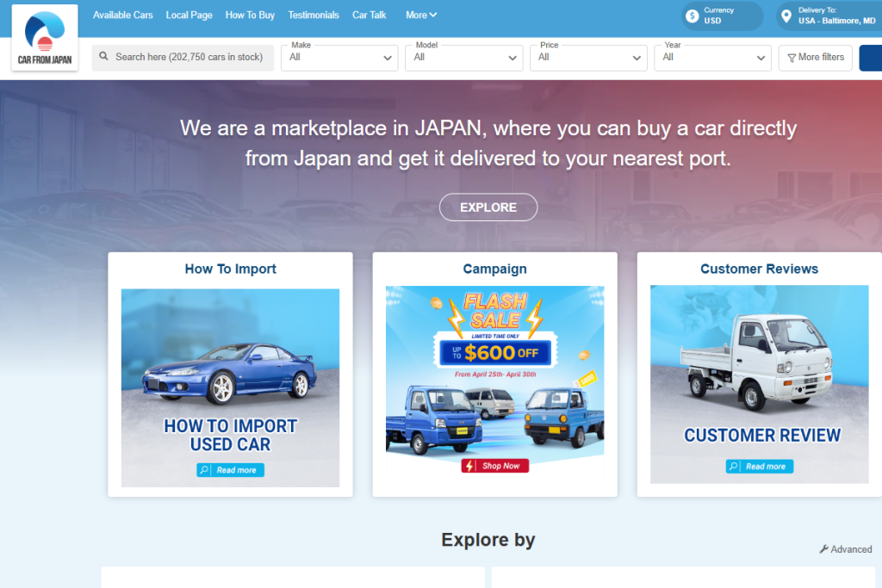Change Delivery To USA - Baltimore, MD

(830, 16)
